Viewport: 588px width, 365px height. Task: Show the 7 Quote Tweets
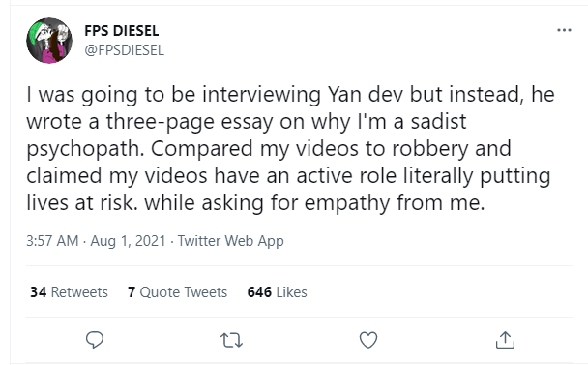[177, 292]
